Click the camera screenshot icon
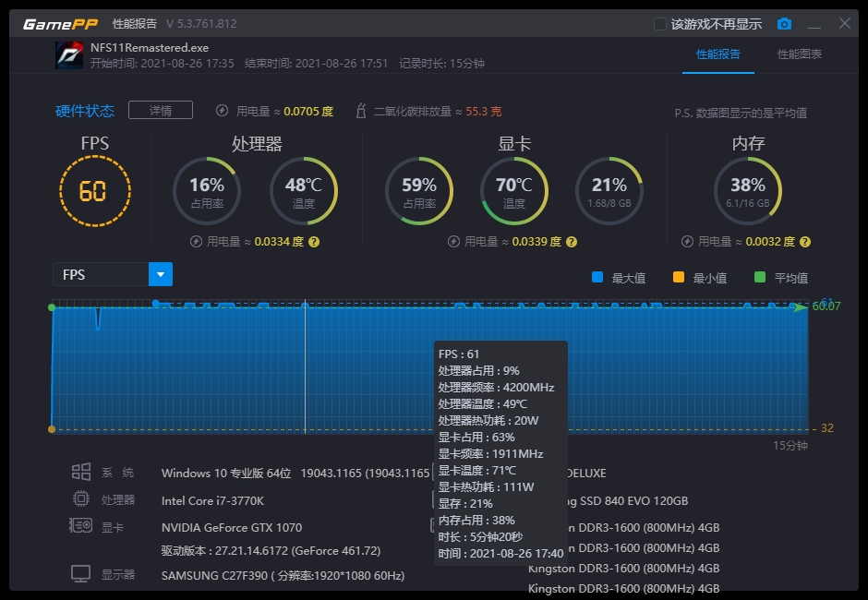Viewport: 868px width, 600px height. tap(784, 24)
